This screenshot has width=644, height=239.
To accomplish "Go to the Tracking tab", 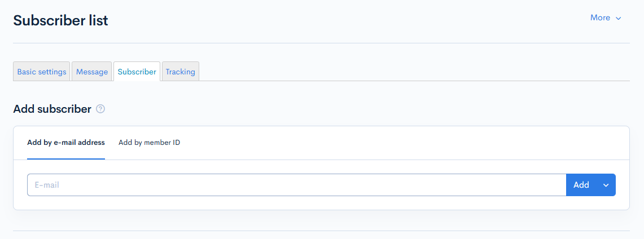I will point(181,72).
